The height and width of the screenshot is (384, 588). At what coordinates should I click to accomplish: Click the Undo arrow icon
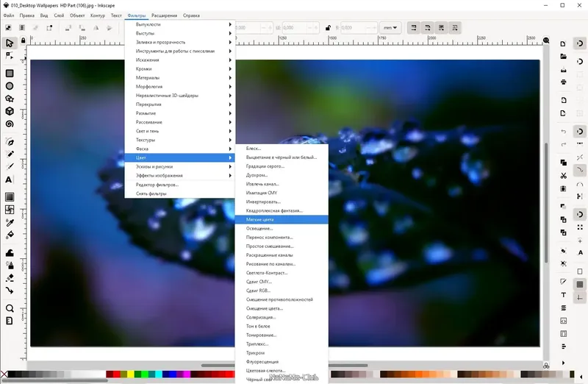[563, 132]
